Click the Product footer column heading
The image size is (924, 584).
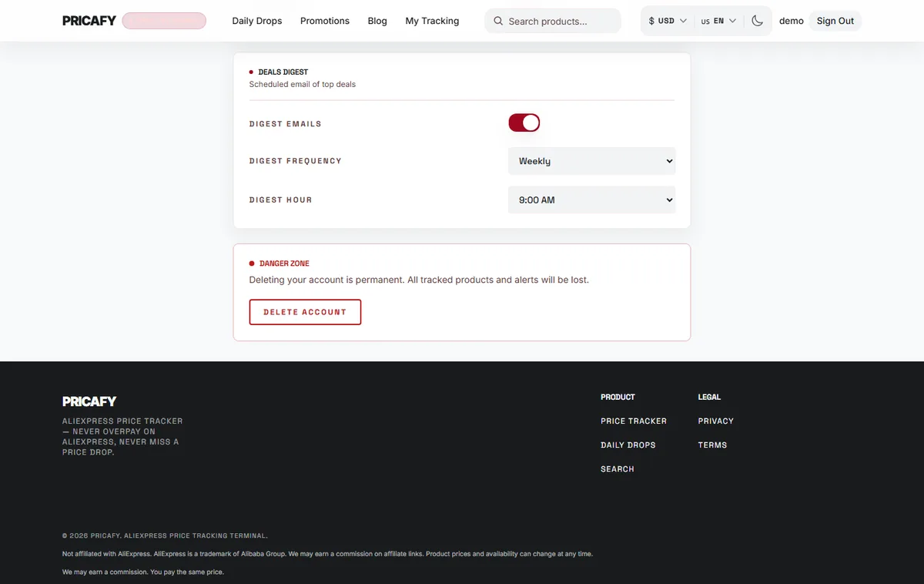point(618,398)
